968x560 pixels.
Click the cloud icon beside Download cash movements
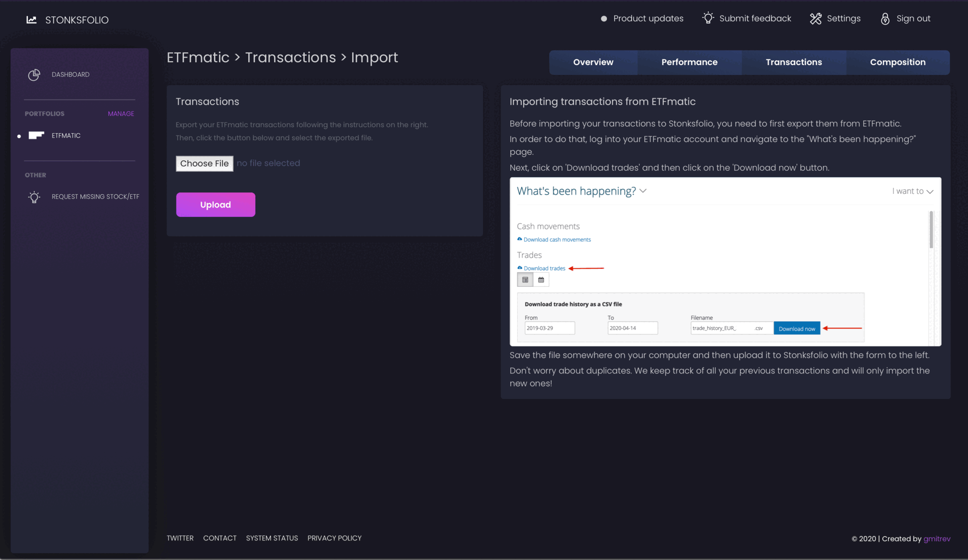[x=520, y=239]
